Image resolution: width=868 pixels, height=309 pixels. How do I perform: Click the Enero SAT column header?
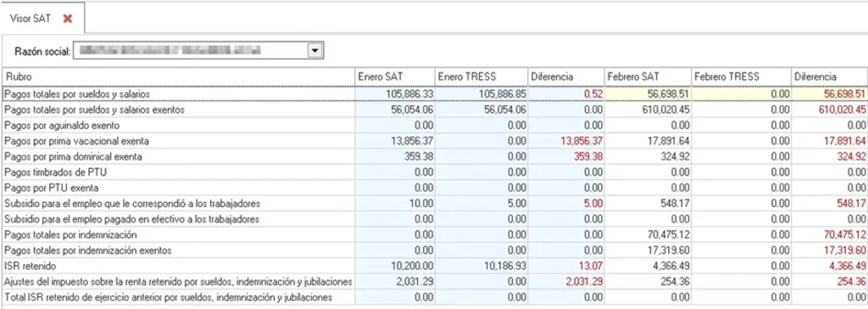[394, 76]
